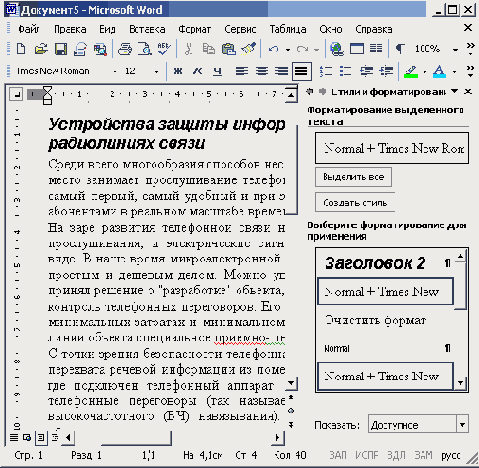Viewport: 479px width, 468px height.
Task: Click the Выделить все button
Action: pos(353,177)
